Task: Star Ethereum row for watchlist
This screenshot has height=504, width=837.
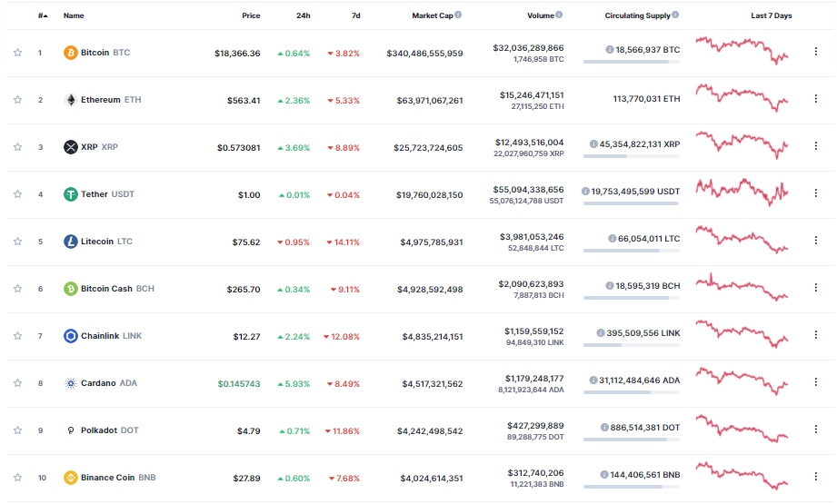Action: point(17,100)
